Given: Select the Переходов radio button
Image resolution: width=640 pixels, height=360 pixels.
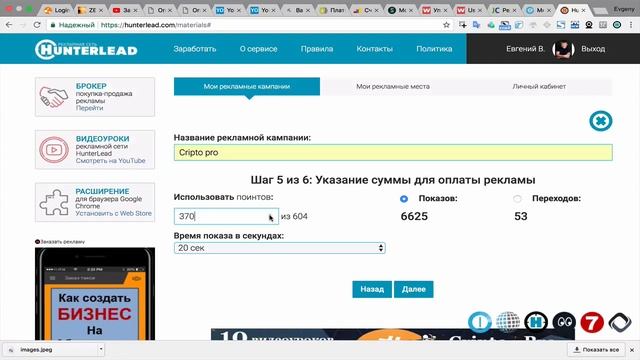Looking at the screenshot, I should (517, 199).
